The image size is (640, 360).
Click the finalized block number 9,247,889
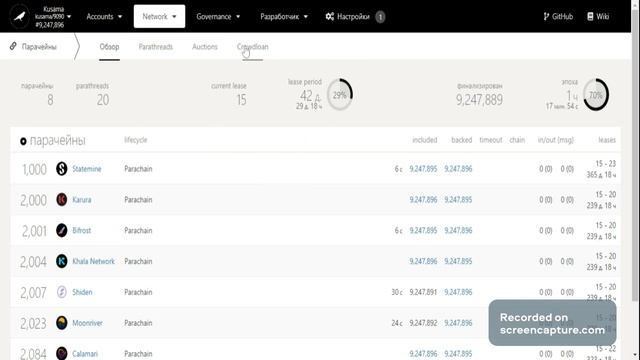click(480, 100)
